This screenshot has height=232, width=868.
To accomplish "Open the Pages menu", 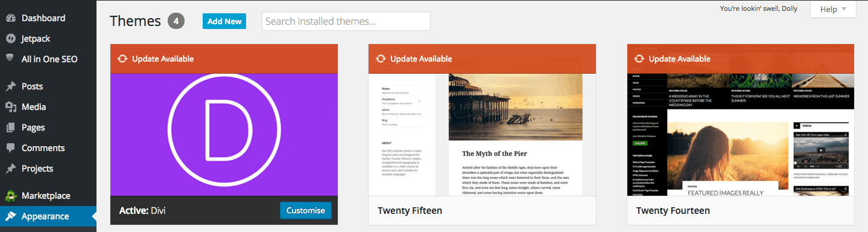I will click(x=48, y=127).
